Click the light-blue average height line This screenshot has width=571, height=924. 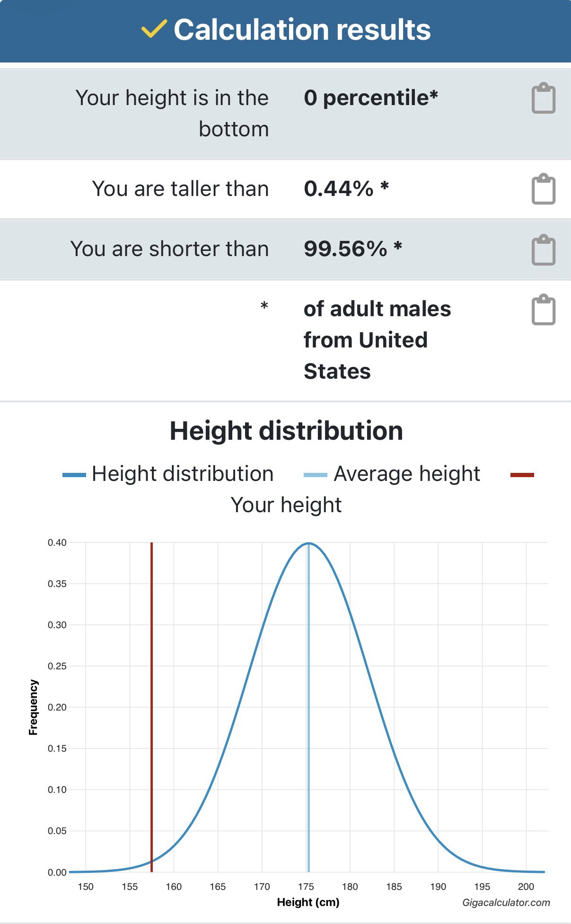(x=308, y=710)
